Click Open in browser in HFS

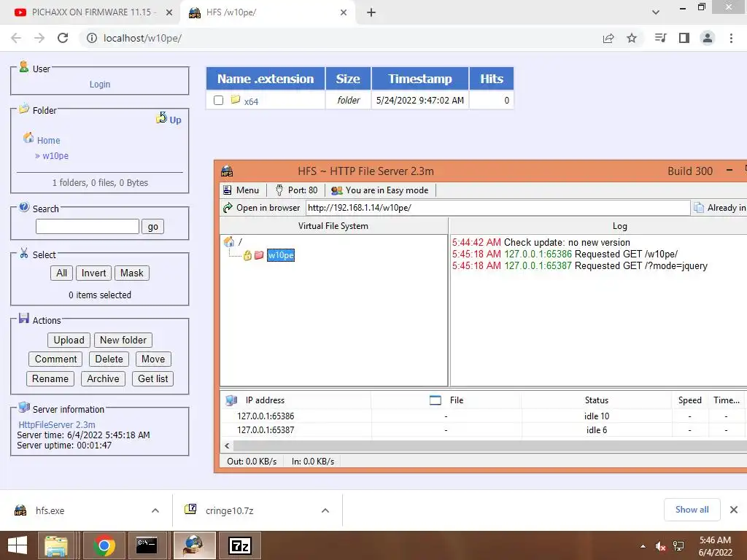262,208
